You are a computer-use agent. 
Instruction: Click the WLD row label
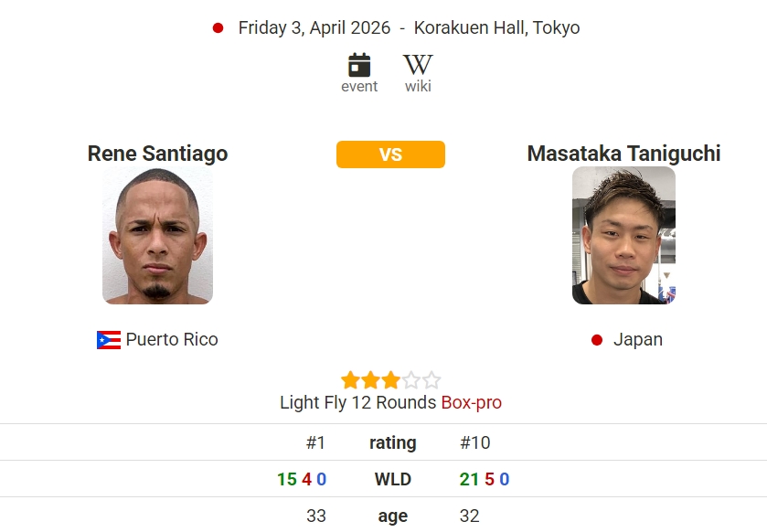coord(393,478)
